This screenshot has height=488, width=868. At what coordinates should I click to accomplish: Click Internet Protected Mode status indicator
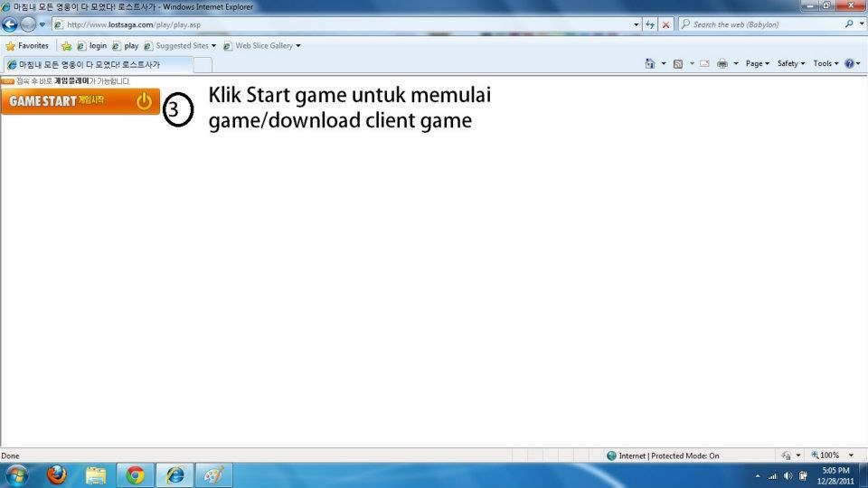coord(663,455)
